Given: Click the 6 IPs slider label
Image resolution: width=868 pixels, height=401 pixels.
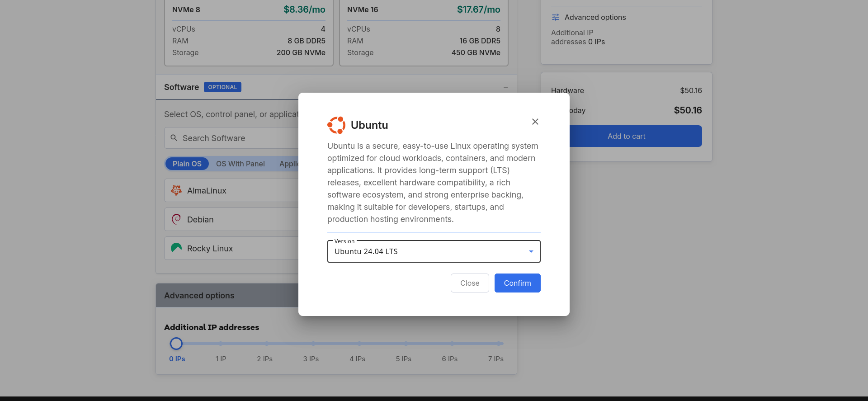Looking at the screenshot, I should tap(450, 359).
